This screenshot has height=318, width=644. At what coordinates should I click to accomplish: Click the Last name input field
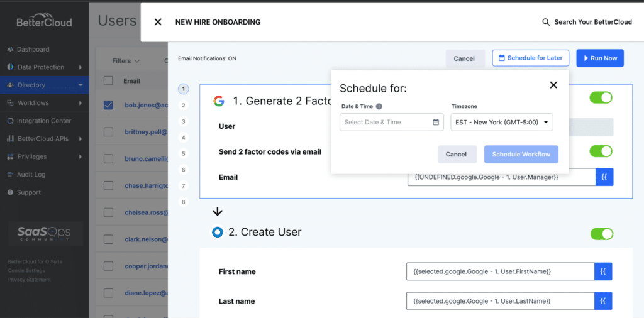(500, 301)
